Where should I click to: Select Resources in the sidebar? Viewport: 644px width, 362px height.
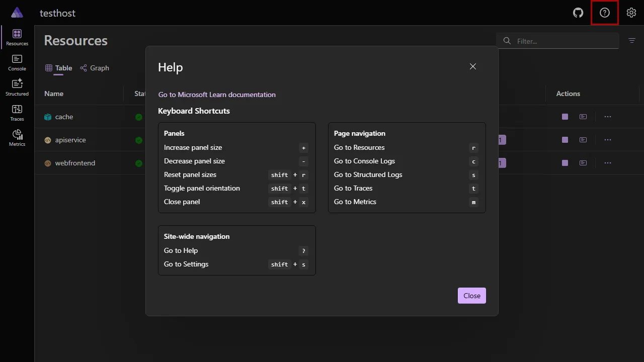[17, 36]
